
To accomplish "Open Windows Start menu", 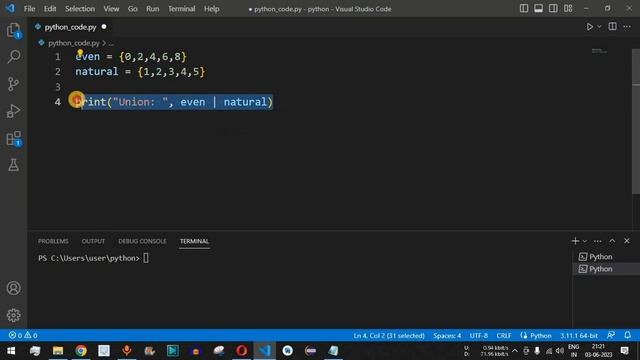I will click(11, 351).
